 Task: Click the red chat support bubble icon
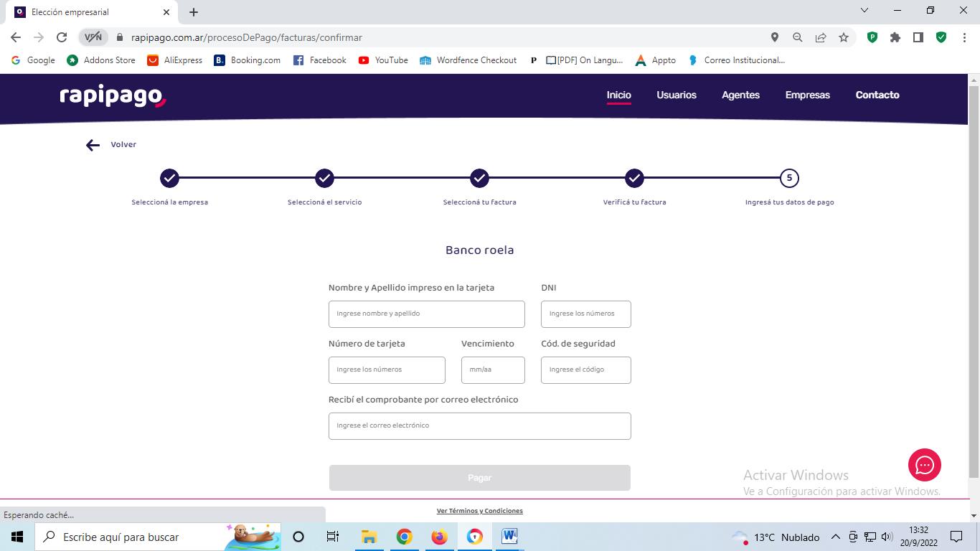(924, 465)
